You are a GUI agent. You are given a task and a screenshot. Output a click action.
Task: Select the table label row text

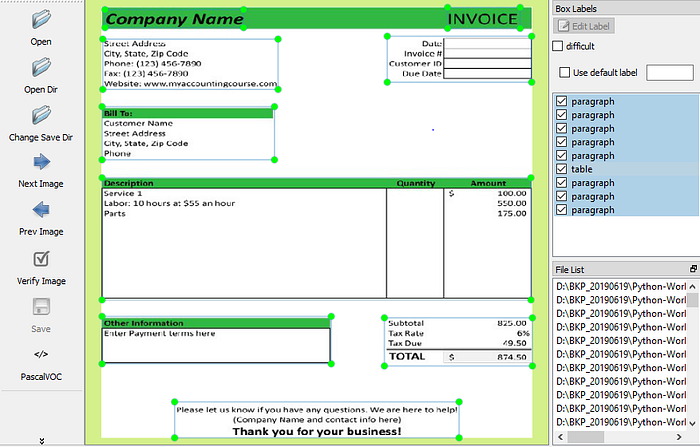click(x=582, y=169)
